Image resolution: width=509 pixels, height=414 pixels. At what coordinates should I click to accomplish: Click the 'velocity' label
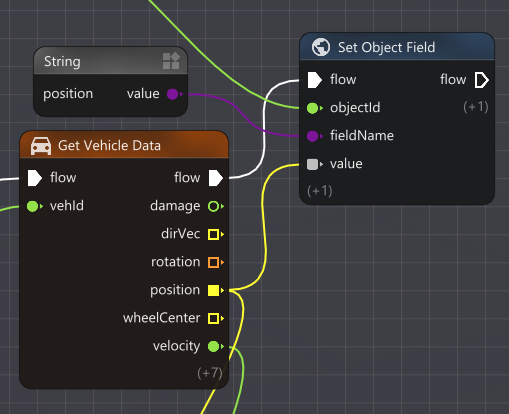176,346
